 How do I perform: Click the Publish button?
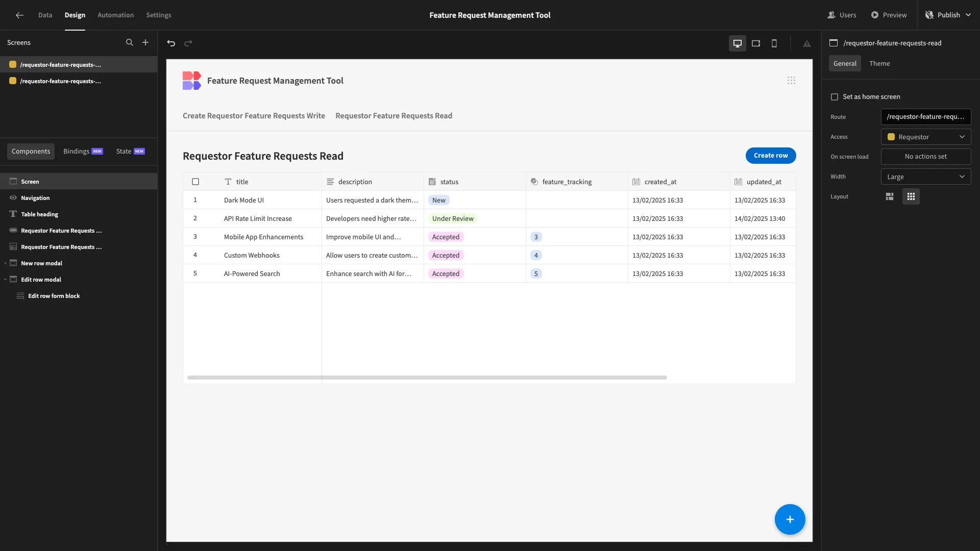[x=948, y=15]
